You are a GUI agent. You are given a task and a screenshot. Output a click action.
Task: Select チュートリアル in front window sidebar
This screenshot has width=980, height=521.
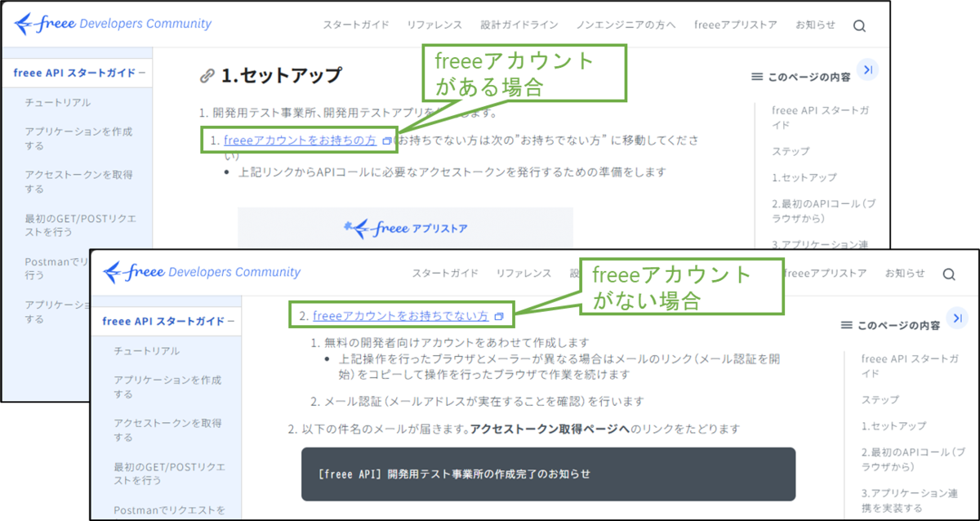click(148, 351)
